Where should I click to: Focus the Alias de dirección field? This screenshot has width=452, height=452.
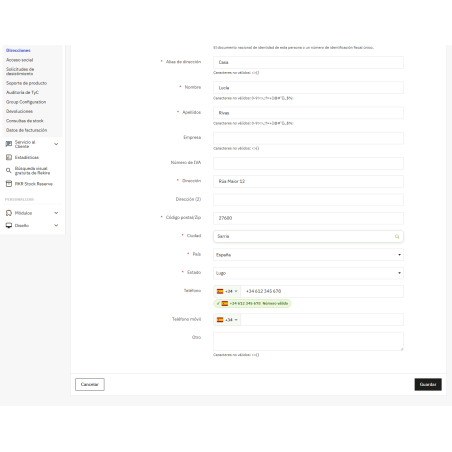click(308, 62)
